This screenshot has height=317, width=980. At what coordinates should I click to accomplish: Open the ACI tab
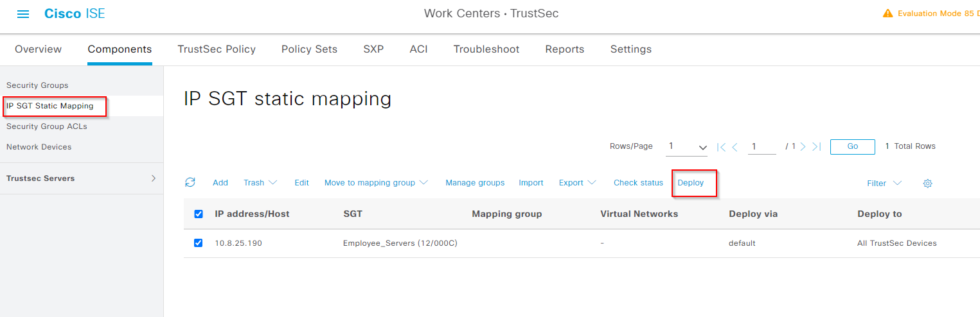(418, 49)
